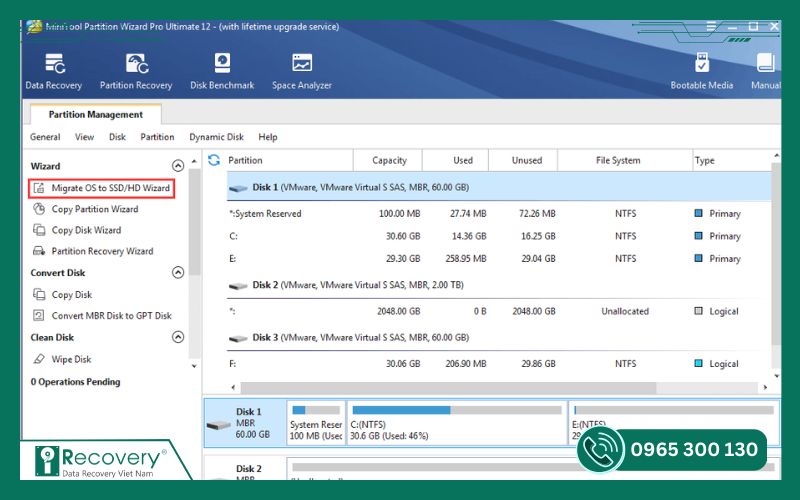Image resolution: width=800 pixels, height=500 pixels.
Task: Click the Partition Recovery Wizard icon
Action: (x=39, y=251)
